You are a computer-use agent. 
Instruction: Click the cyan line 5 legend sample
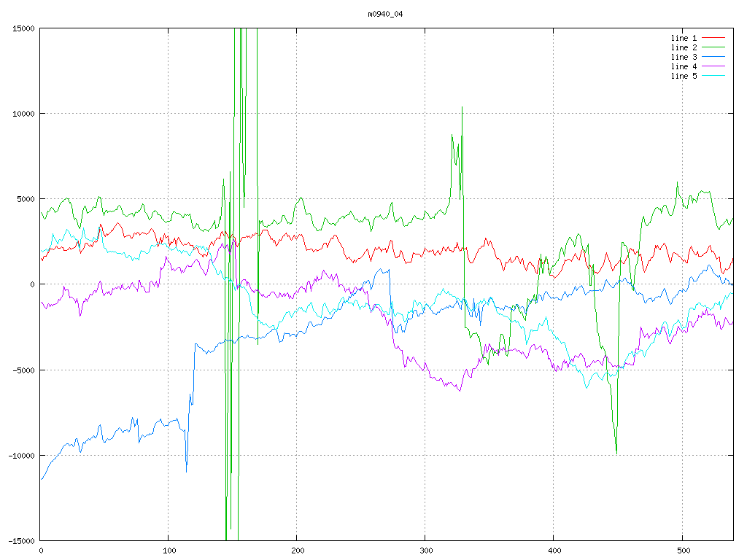tap(713, 76)
